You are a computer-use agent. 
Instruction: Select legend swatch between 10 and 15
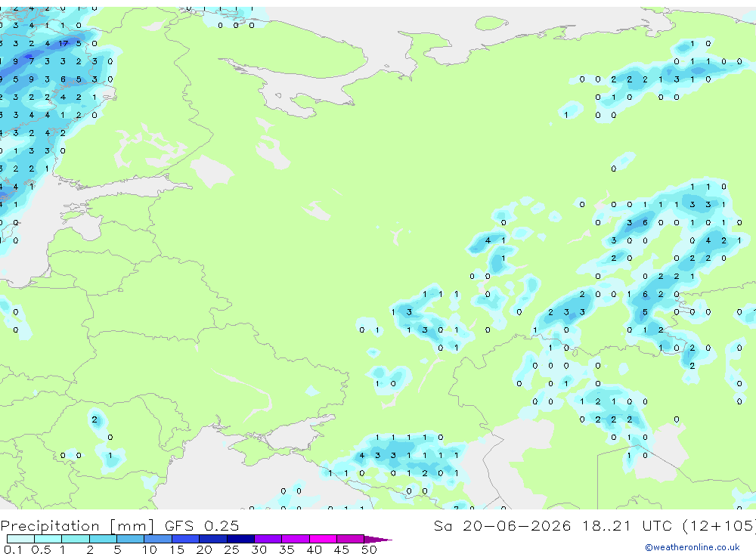coord(158,539)
